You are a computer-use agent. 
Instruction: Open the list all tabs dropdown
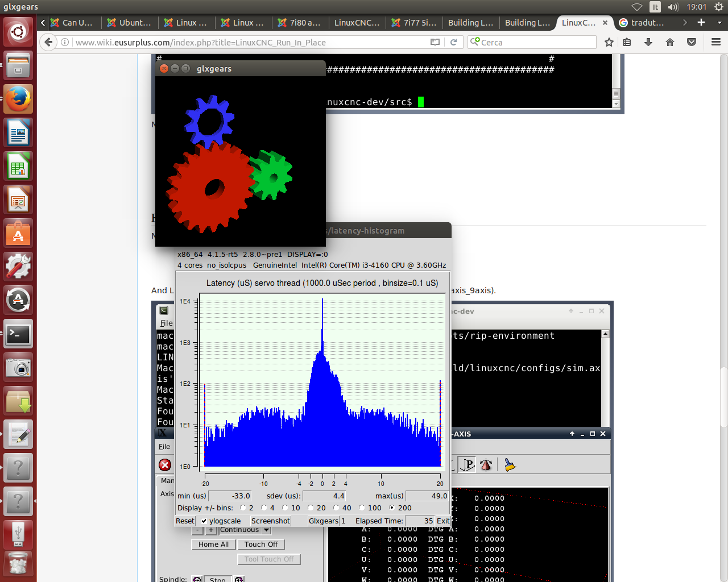pos(719,22)
